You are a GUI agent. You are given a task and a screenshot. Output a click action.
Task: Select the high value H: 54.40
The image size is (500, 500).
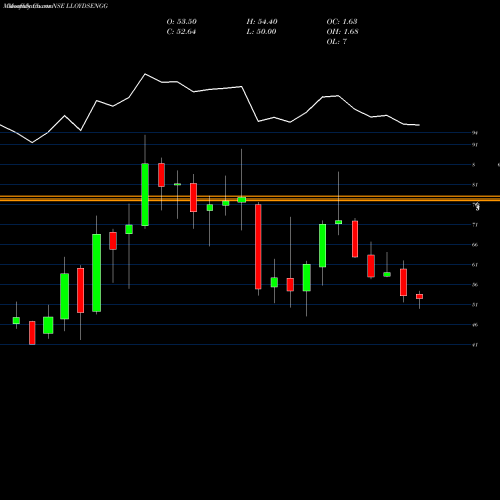tap(262, 22)
